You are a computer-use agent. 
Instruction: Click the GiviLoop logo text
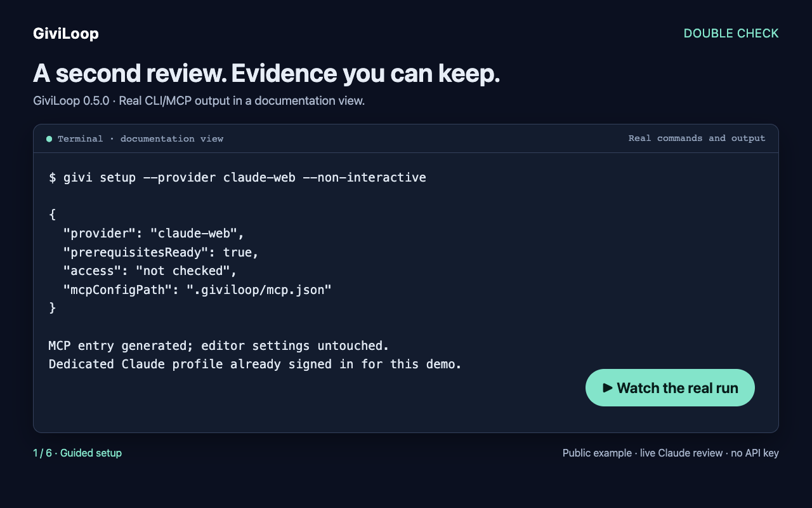click(66, 34)
